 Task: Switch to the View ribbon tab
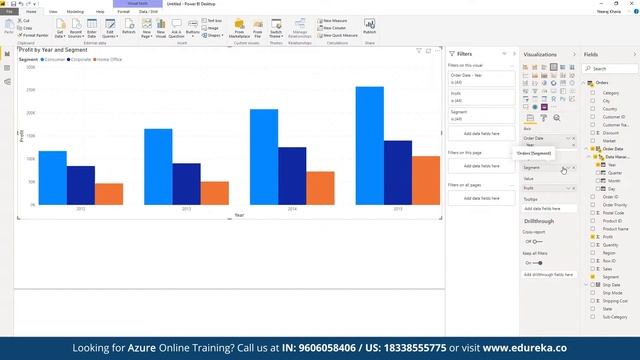(x=53, y=11)
